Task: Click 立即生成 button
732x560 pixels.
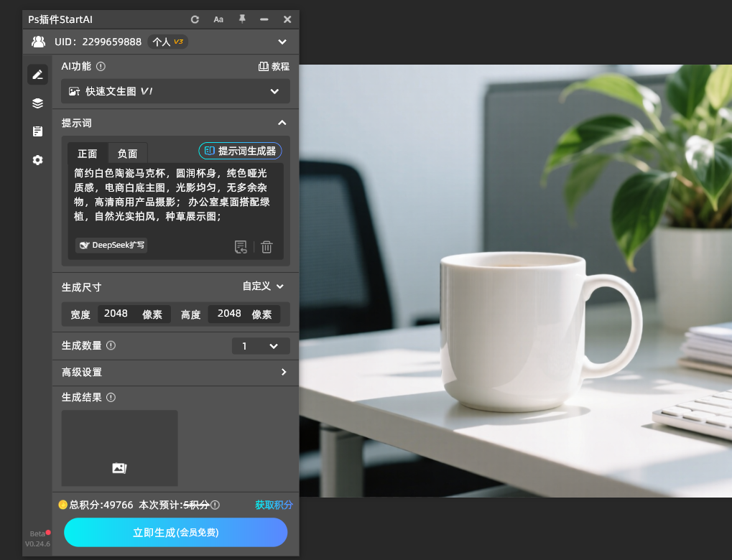Action: tap(175, 532)
